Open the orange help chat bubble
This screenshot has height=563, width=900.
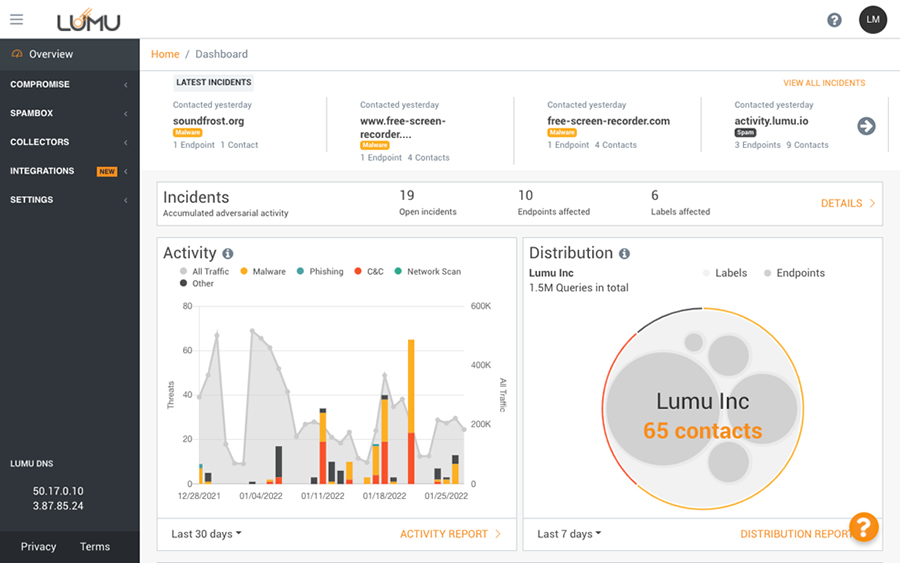(863, 527)
